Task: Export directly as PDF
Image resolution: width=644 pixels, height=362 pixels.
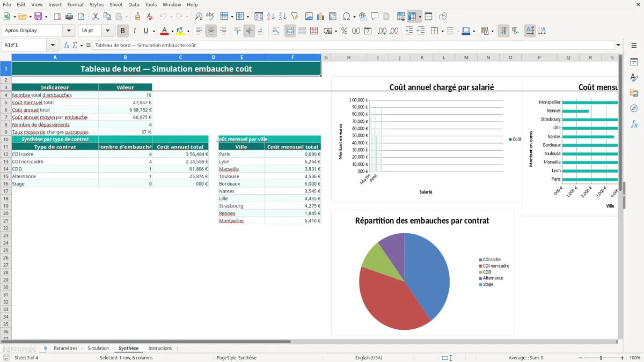Action: click(57, 17)
